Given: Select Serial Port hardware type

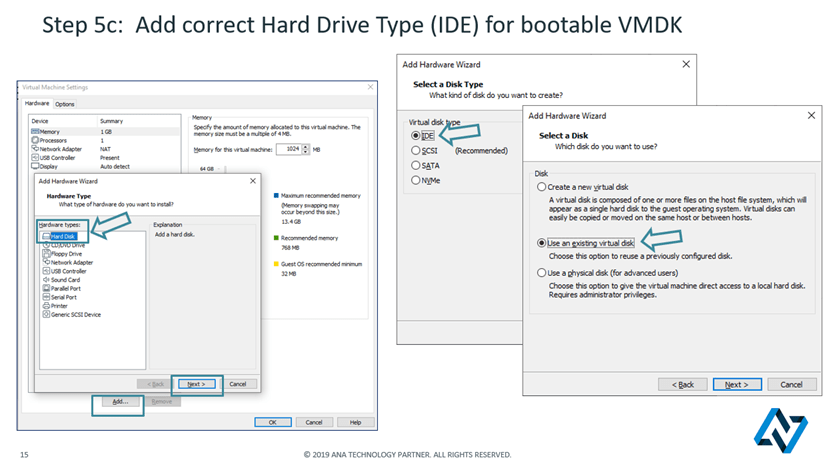Looking at the screenshot, I should point(65,297).
